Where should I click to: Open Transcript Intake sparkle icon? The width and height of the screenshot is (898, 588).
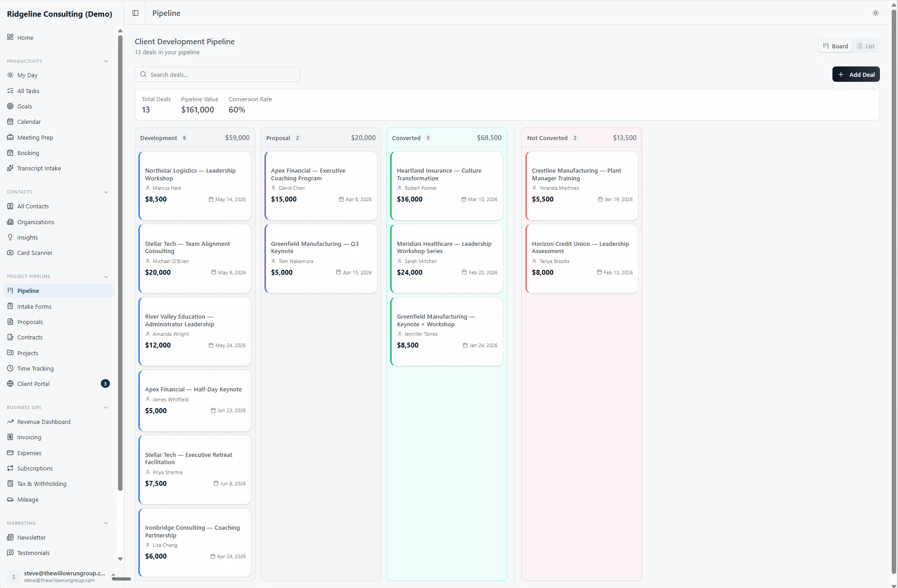click(x=10, y=168)
